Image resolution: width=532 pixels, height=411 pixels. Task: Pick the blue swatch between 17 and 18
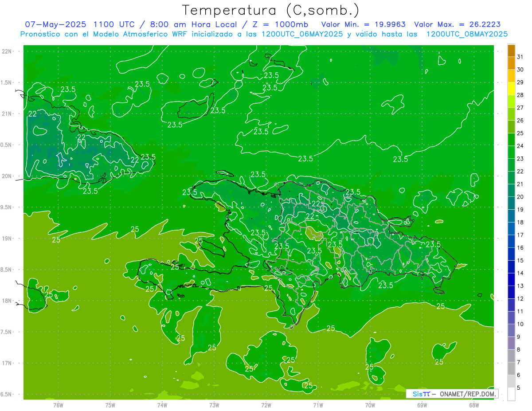511,228
